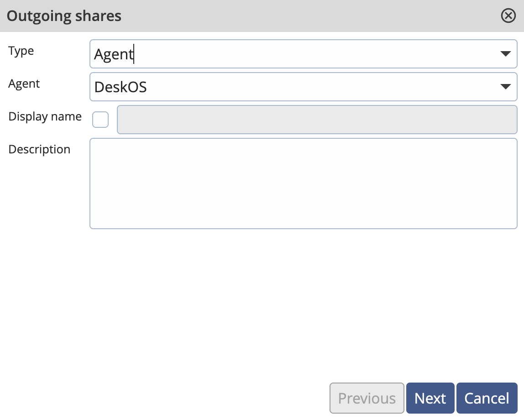Click the disabled Previous button
Image resolution: width=524 pixels, height=420 pixels.
[367, 398]
